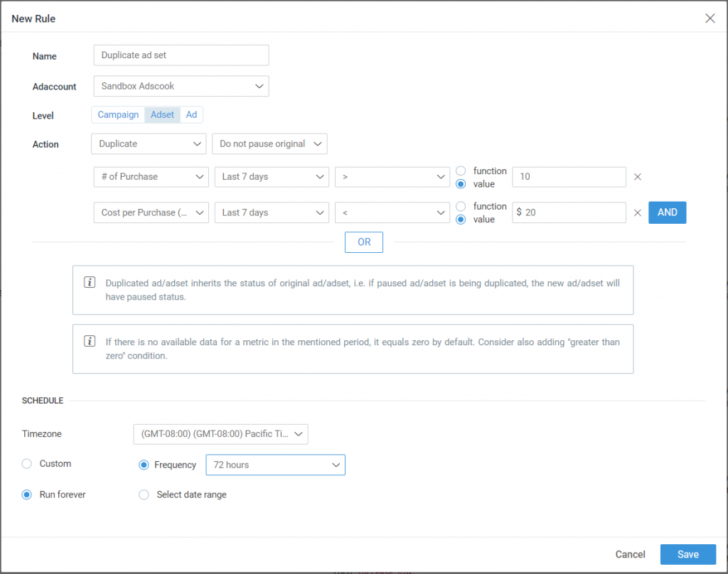
Task: Open the Do not pause original dropdown
Action: point(269,143)
